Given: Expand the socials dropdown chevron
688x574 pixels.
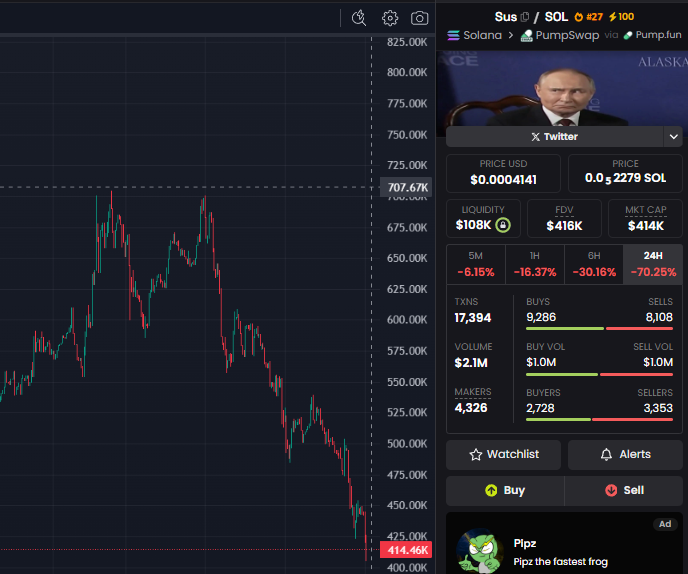Looking at the screenshot, I should pyautogui.click(x=674, y=136).
